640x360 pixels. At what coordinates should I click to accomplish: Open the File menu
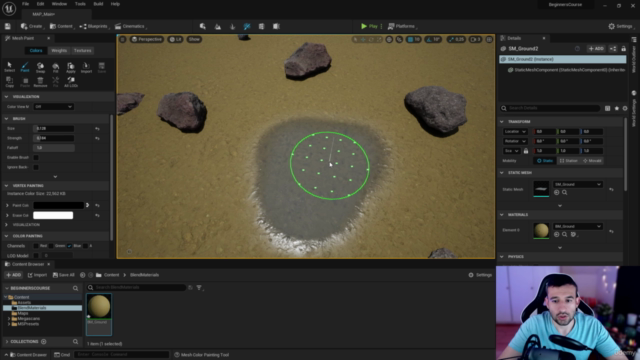pyautogui.click(x=25, y=4)
